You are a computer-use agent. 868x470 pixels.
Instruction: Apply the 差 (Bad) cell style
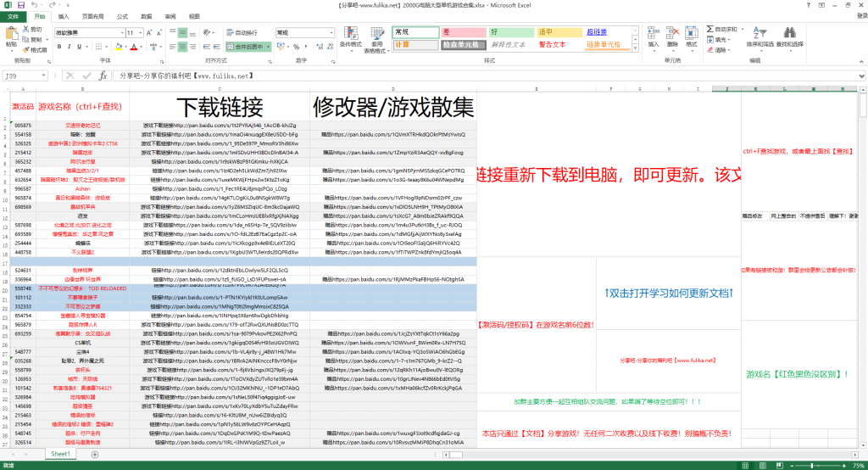pos(464,32)
